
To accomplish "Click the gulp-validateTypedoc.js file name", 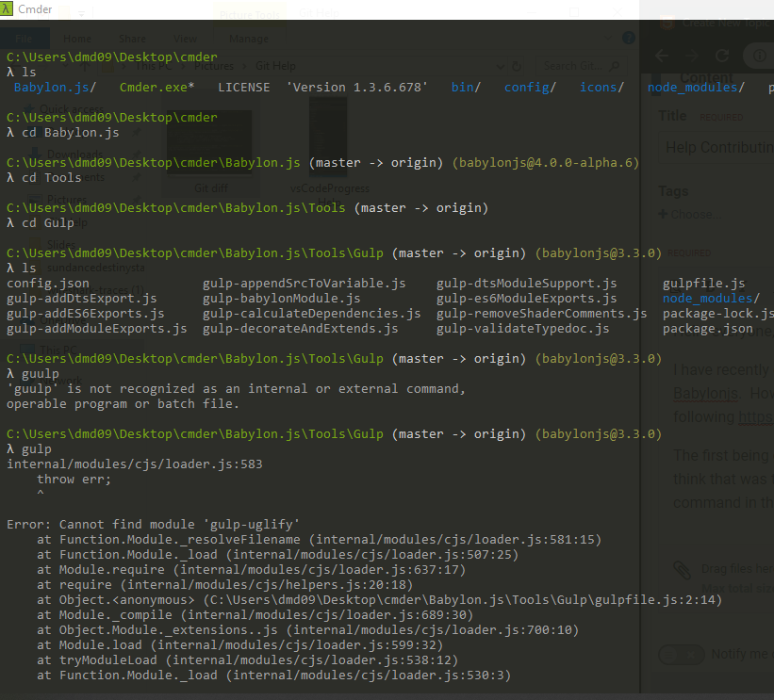I will [522, 329].
